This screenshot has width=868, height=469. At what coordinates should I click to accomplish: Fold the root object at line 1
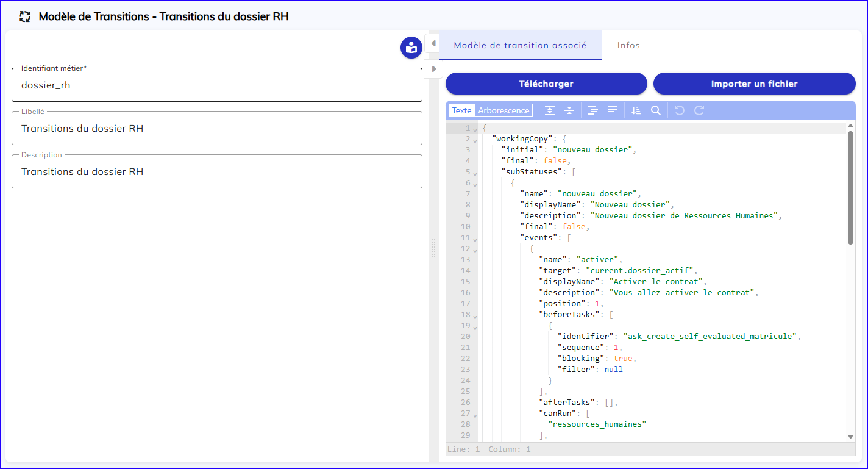click(475, 130)
